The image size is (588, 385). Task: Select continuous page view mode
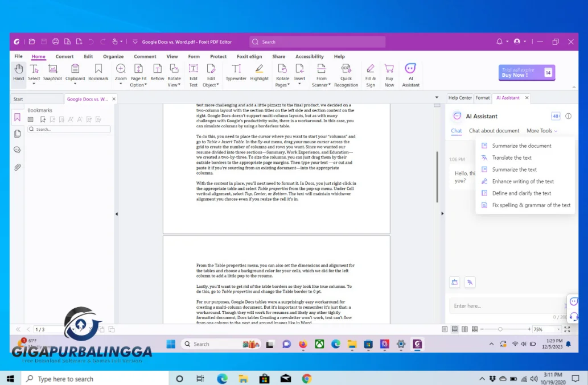click(x=454, y=329)
